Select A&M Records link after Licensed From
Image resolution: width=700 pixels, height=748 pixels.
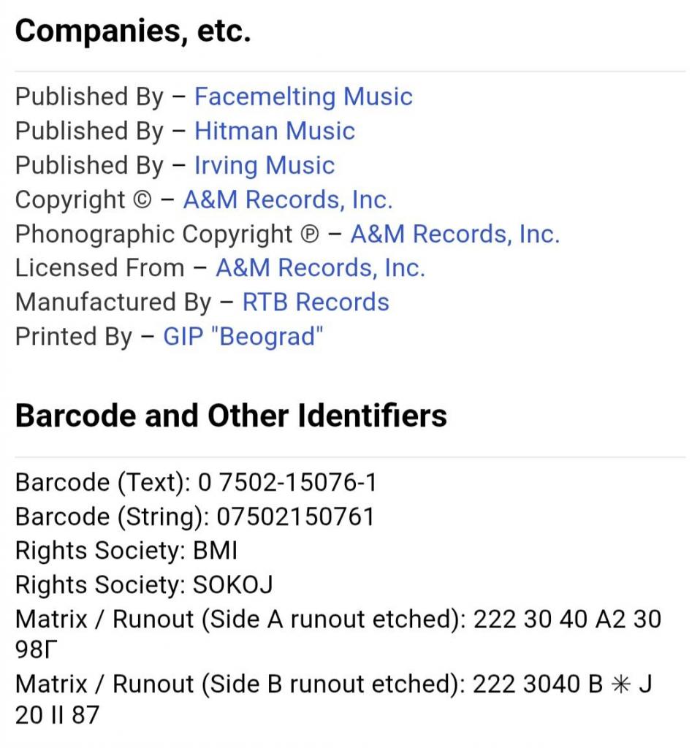tap(320, 268)
